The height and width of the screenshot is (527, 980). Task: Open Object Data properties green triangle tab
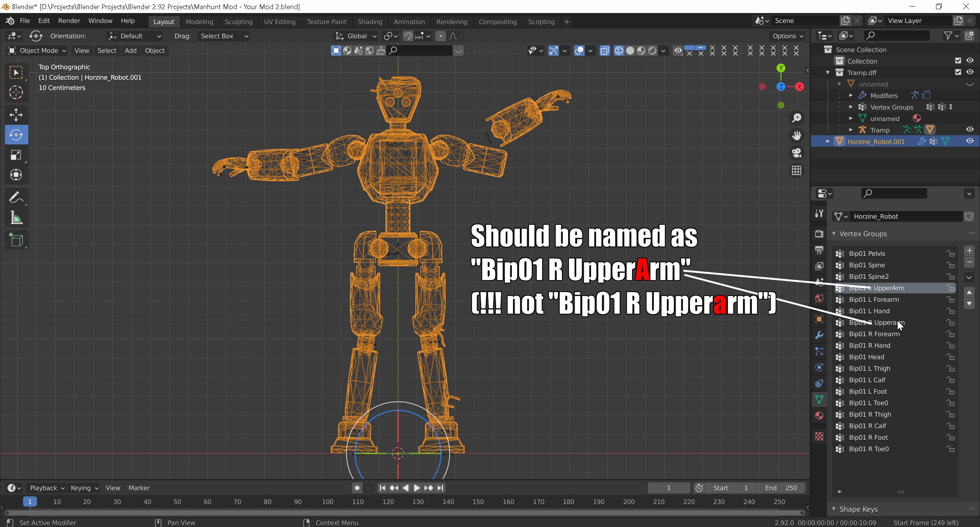819,399
